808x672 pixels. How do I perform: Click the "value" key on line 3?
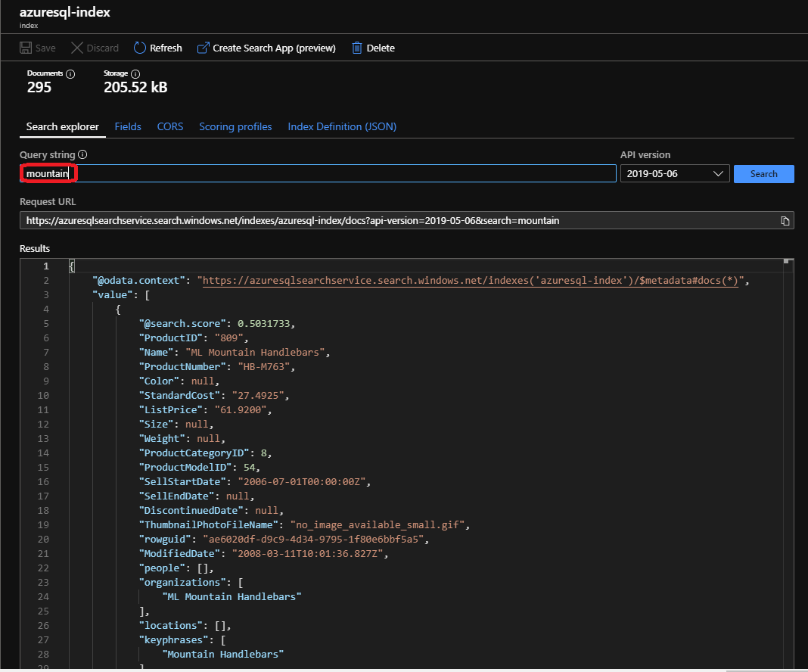112,295
